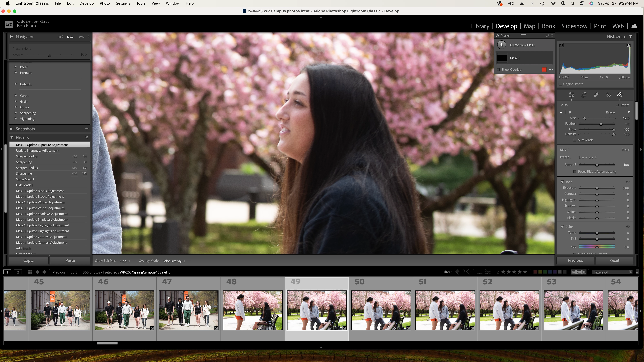The height and width of the screenshot is (362, 644).
Task: Open the cloud sync status icon
Action: [634, 26]
